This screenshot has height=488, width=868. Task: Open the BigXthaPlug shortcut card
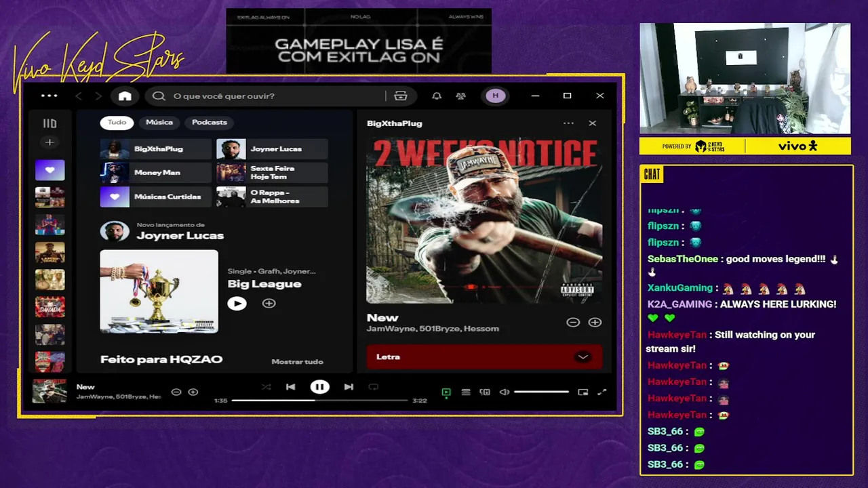pyautogui.click(x=155, y=149)
